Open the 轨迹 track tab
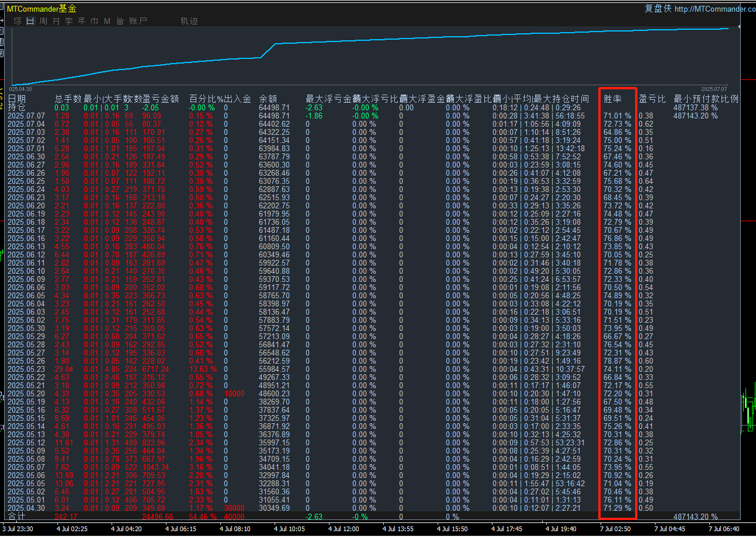The image size is (756, 537). 189,21
